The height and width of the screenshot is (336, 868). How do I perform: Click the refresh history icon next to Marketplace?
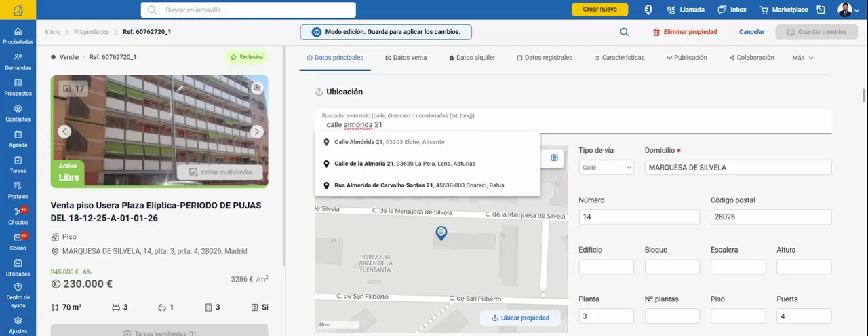click(821, 10)
